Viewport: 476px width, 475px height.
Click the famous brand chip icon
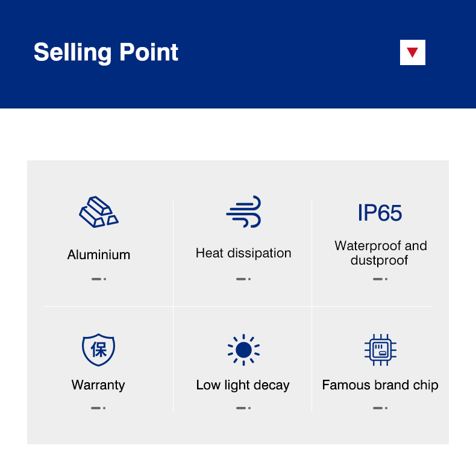380,350
